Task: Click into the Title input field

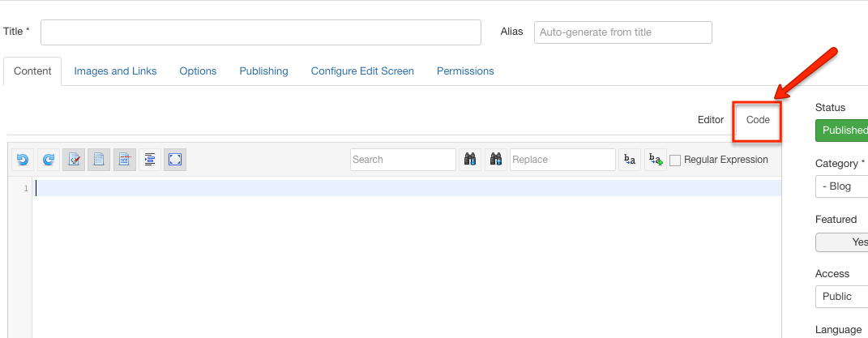Action: point(261,32)
